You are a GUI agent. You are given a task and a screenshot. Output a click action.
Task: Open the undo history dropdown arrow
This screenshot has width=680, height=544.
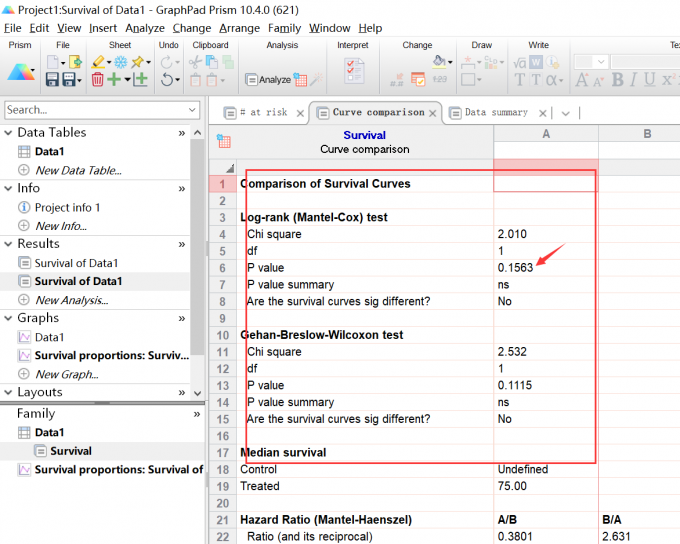177,80
